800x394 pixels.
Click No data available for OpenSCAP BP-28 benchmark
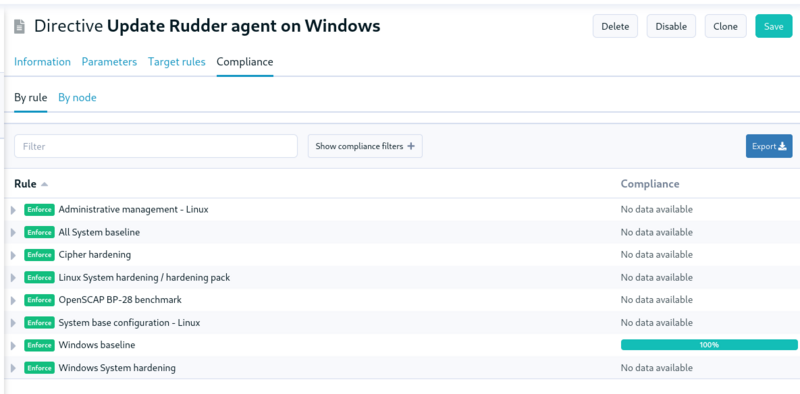tap(657, 300)
